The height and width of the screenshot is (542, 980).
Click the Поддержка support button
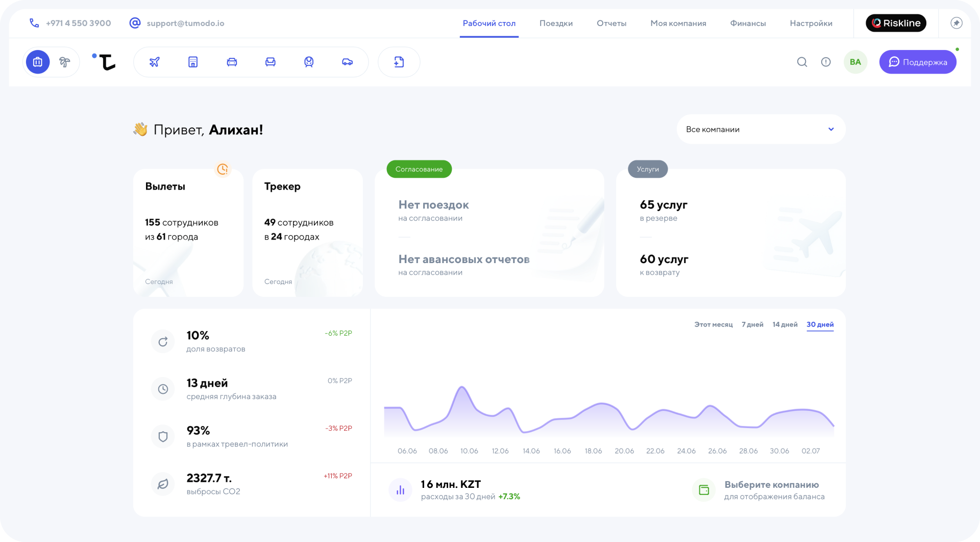[x=918, y=62]
